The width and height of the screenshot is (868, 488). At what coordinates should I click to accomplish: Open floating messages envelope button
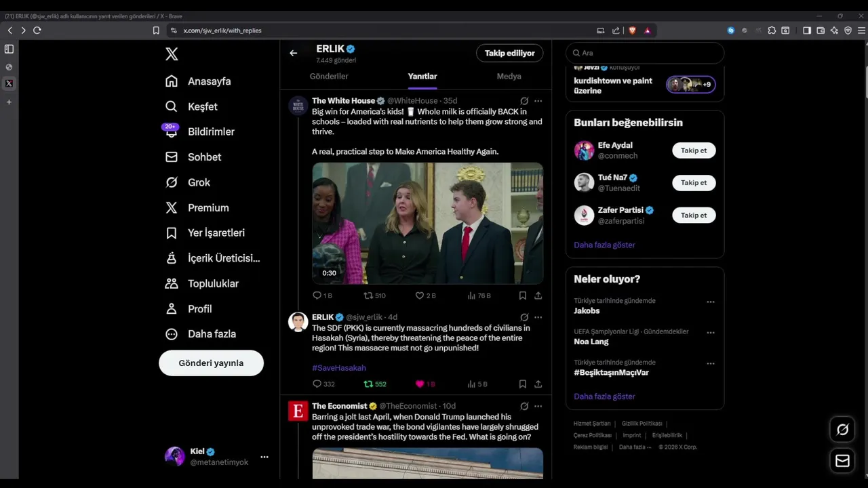[842, 461]
